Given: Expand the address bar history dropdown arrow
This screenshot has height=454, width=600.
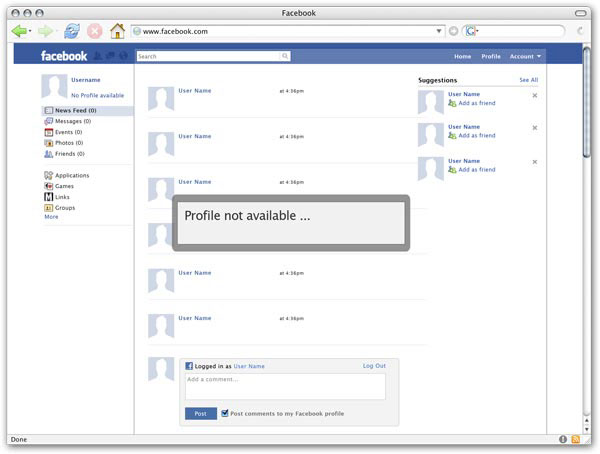Looking at the screenshot, I should point(439,31).
